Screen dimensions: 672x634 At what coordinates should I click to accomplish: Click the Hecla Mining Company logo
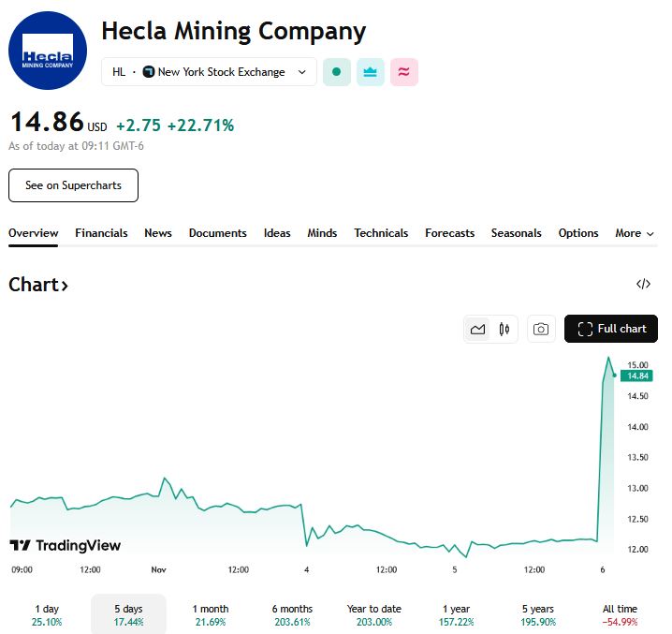[48, 52]
